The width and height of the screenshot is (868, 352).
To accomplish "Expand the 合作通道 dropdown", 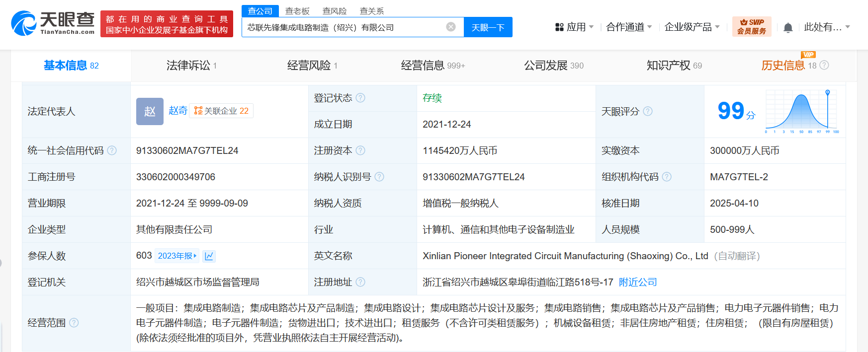I will tap(628, 27).
